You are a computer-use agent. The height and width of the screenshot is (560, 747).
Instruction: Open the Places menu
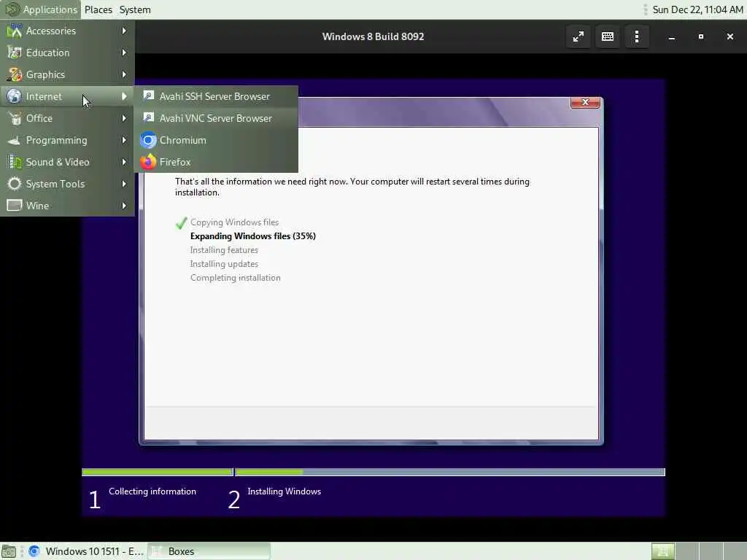(98, 9)
